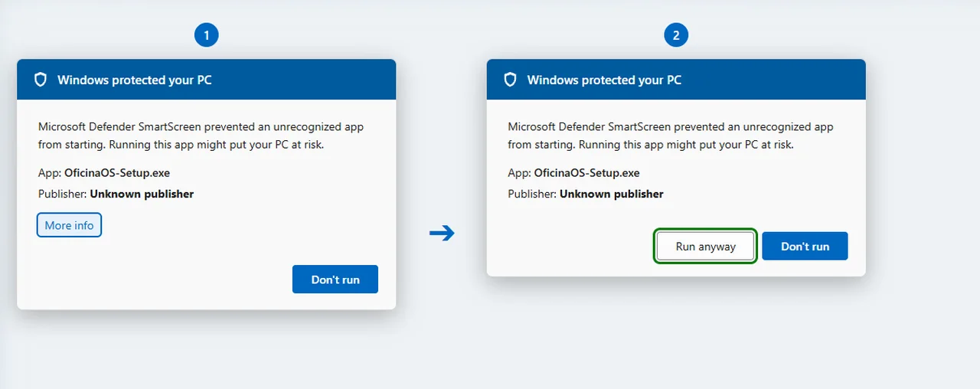The width and height of the screenshot is (980, 389).
Task: Click SmartScreen warning paragraph in first dialog
Action: tap(201, 136)
